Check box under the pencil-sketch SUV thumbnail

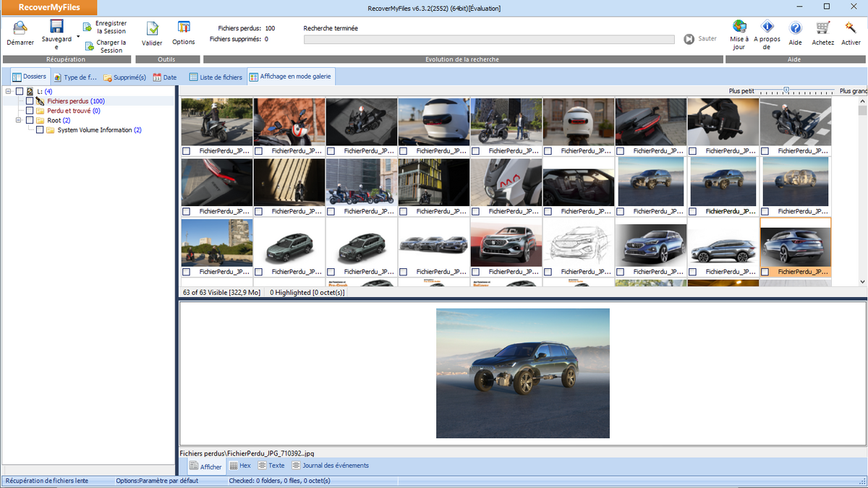click(548, 272)
